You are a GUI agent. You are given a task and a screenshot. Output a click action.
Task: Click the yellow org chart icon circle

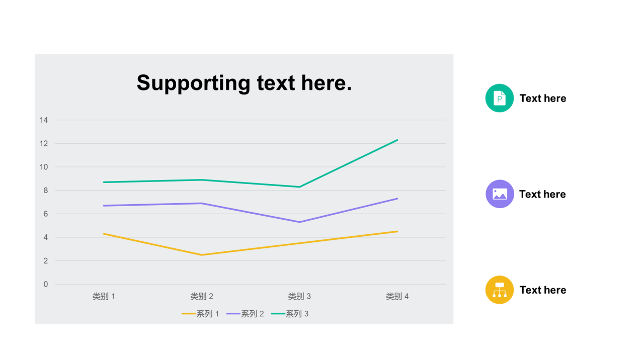click(500, 290)
